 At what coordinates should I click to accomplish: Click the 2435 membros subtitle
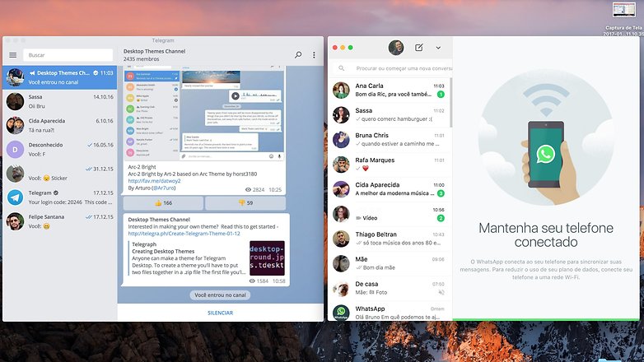coord(142,59)
